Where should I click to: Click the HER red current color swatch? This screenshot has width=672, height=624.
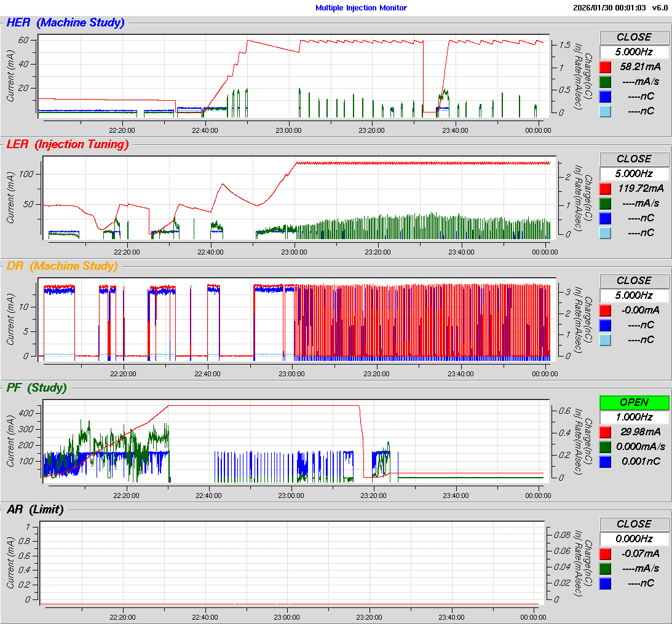click(x=606, y=66)
